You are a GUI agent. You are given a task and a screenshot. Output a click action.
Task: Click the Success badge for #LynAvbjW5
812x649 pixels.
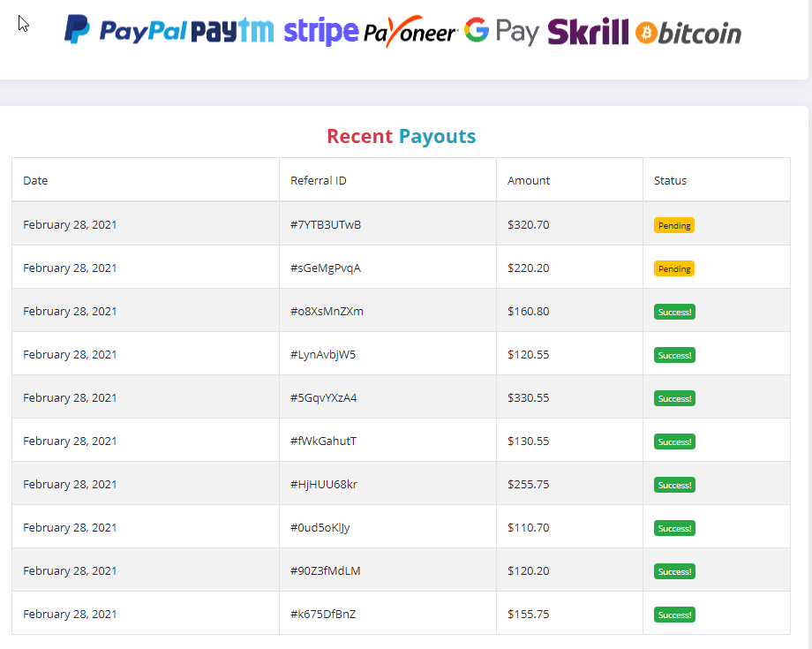tap(674, 355)
